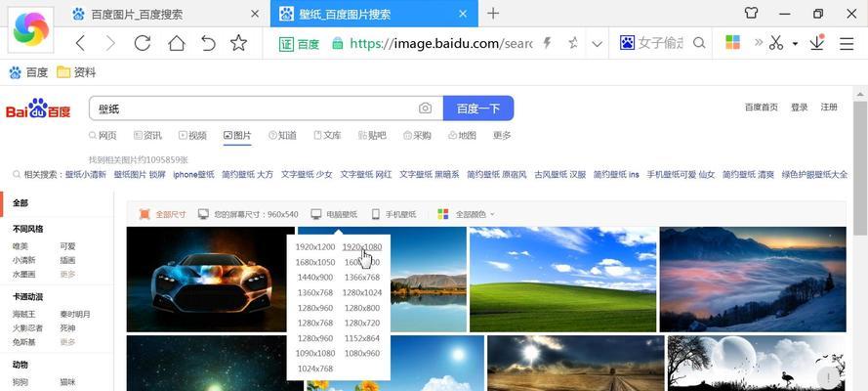Open the colorful grid extension icon
Image resolution: width=868 pixels, height=391 pixels.
pos(733,43)
